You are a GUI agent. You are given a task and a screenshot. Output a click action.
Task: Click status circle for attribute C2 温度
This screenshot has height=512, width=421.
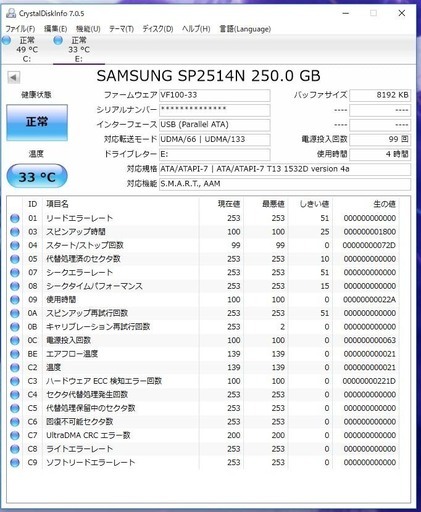(15, 368)
